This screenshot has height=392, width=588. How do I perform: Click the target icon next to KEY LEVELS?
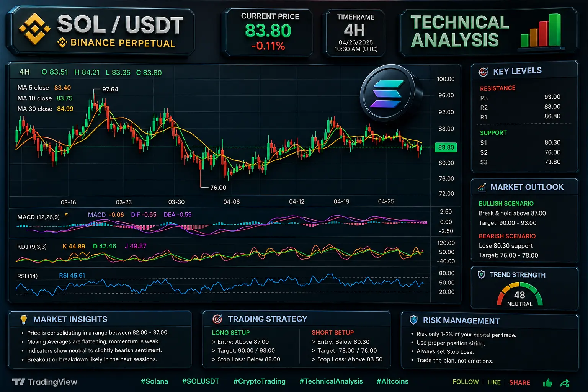tap(483, 72)
